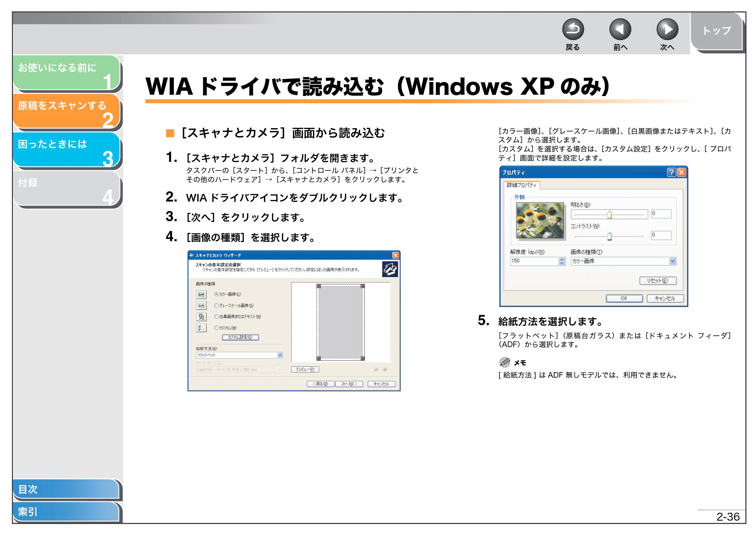Screen dimensions: 756x535
Task: Open the 画像の種類 カラー画像 dropdown
Action: pos(623,261)
